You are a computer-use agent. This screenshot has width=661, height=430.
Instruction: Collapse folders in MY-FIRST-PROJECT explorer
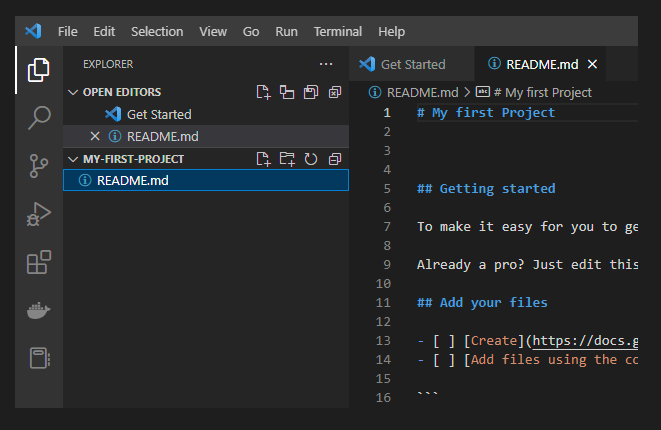335,159
